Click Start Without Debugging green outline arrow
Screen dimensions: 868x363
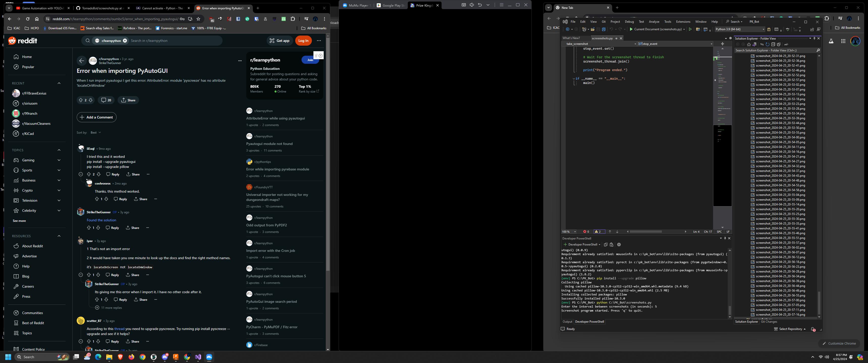(x=690, y=29)
